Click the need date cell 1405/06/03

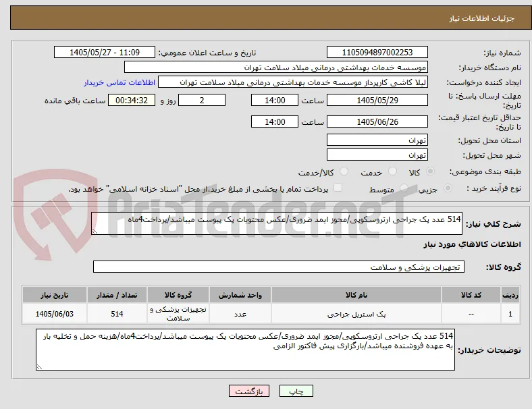54,314
